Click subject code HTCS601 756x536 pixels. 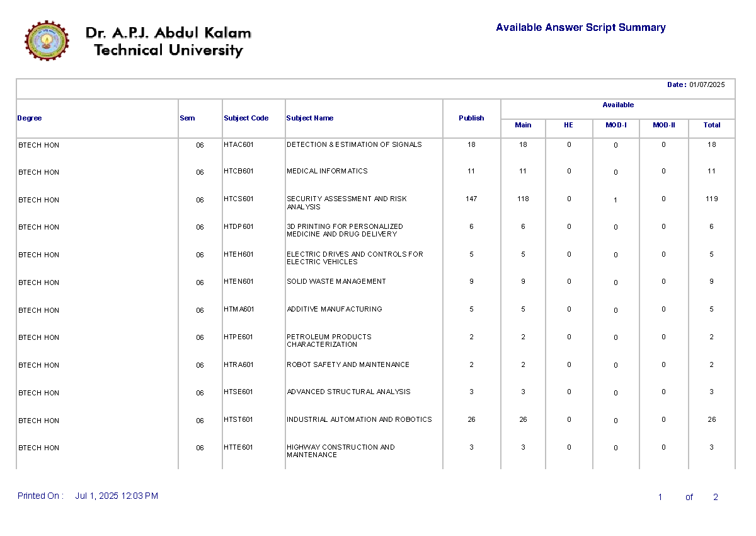point(239,199)
